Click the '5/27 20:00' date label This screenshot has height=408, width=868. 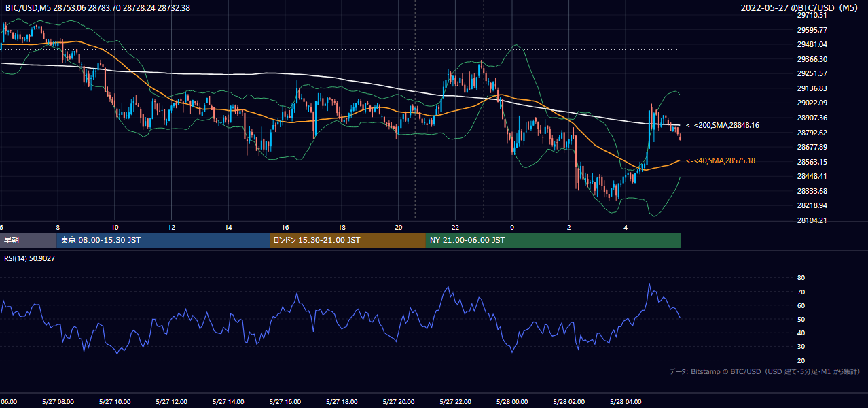pos(398,402)
